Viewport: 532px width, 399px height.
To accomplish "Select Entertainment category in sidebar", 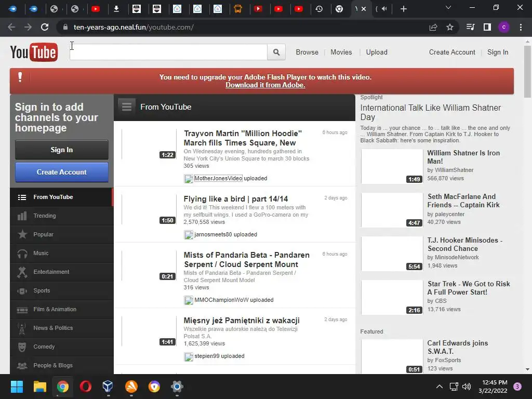I will coord(61,272).
